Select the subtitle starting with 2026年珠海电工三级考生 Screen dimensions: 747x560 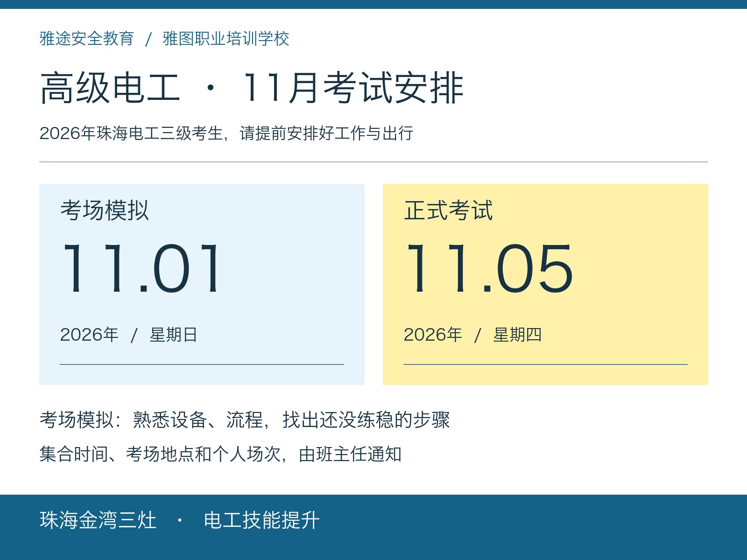(226, 133)
